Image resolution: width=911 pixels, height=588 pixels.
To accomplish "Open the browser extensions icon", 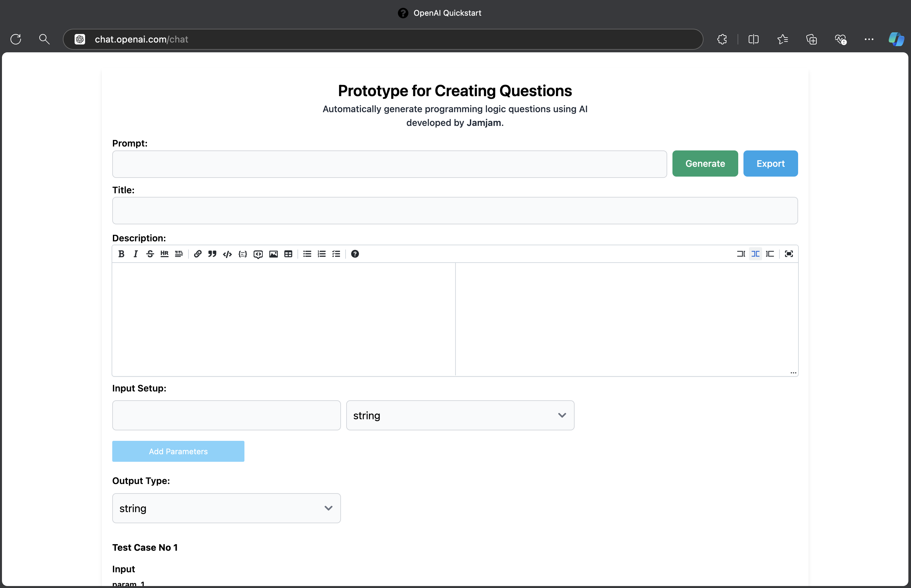I will [722, 39].
